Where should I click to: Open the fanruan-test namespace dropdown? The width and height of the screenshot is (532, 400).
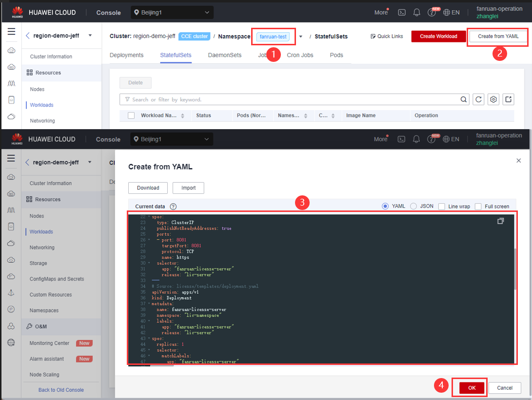pos(300,37)
